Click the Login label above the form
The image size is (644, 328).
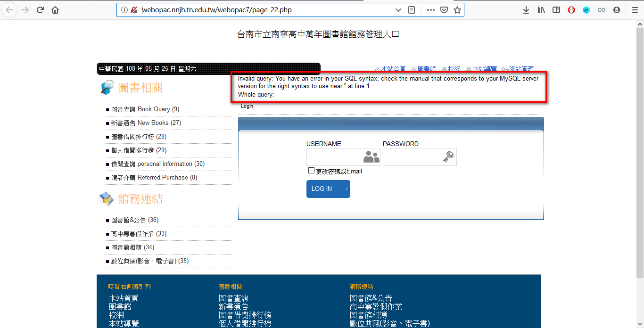[x=247, y=107]
